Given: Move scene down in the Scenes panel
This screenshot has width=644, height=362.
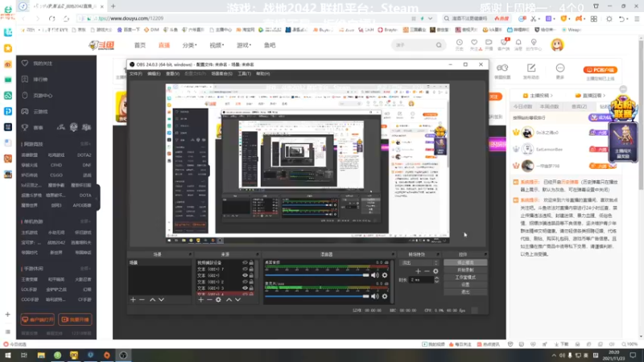Looking at the screenshot, I should [x=162, y=300].
